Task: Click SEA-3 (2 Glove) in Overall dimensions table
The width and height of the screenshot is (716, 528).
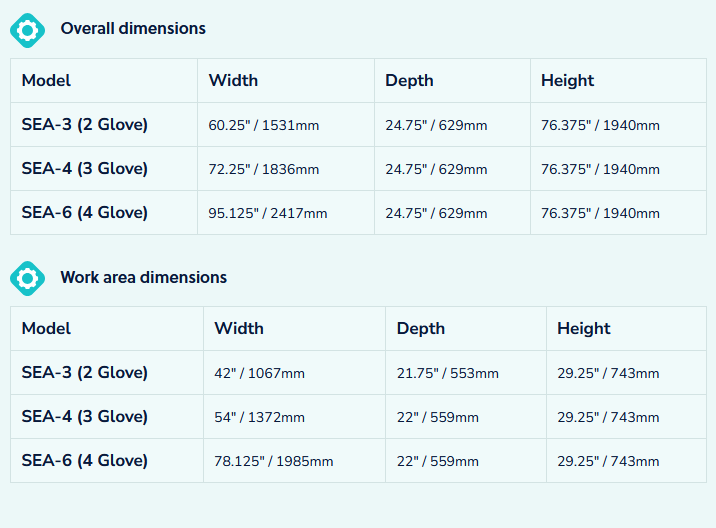Action: [x=85, y=125]
